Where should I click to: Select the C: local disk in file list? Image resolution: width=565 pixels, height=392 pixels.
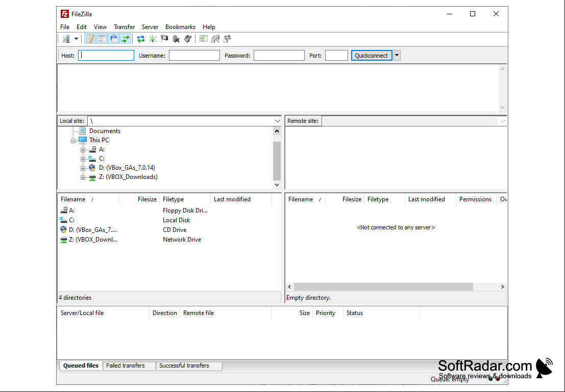(71, 220)
